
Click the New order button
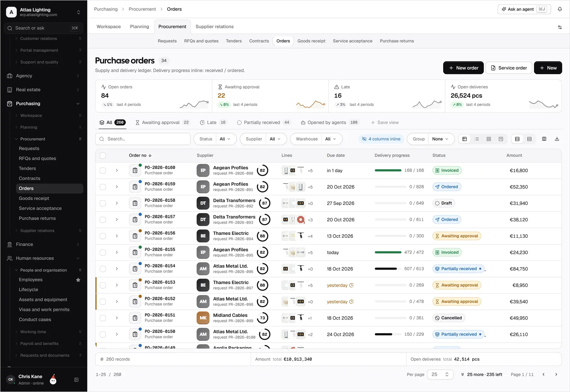click(x=463, y=68)
